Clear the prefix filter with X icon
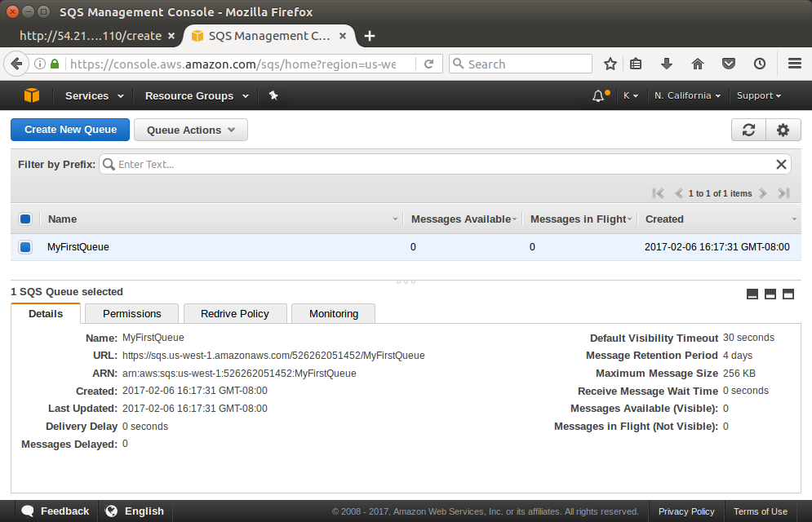 (781, 165)
